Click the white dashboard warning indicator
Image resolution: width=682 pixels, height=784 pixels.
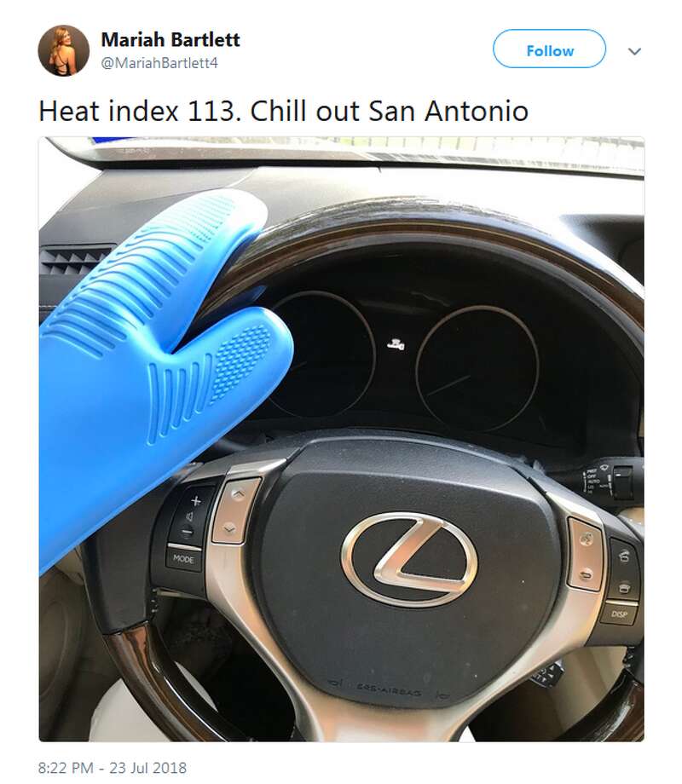(396, 344)
